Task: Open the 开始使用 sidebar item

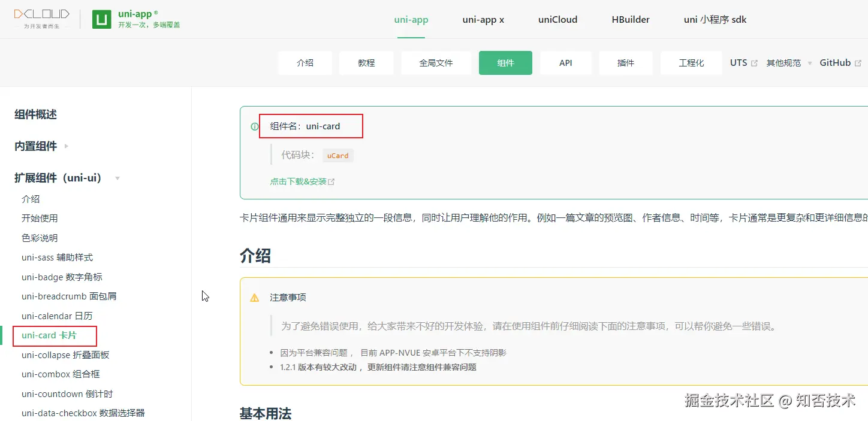Action: 40,219
